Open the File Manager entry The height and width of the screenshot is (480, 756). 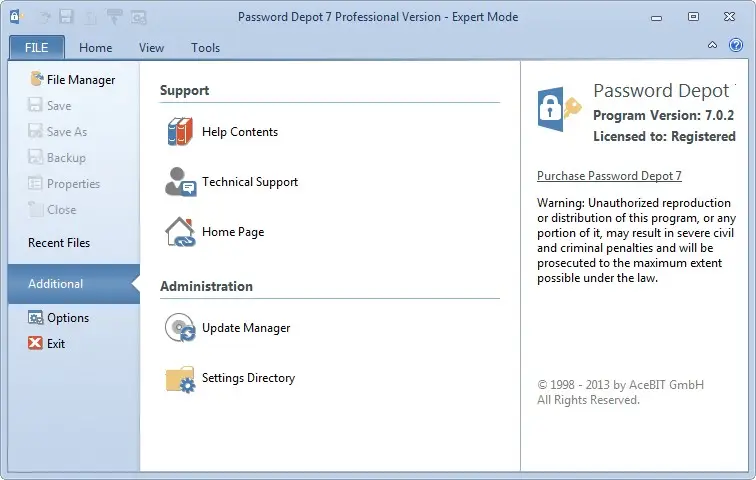(x=73, y=80)
